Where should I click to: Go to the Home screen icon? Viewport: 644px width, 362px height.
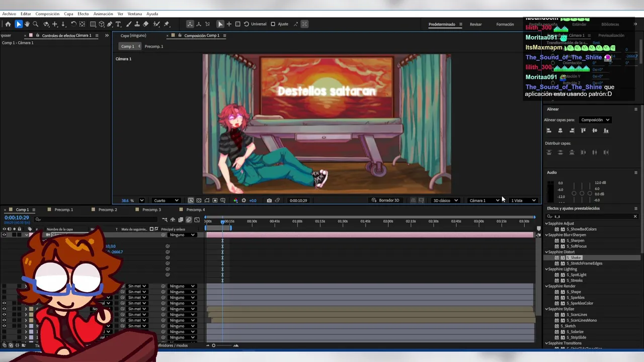click(8, 24)
